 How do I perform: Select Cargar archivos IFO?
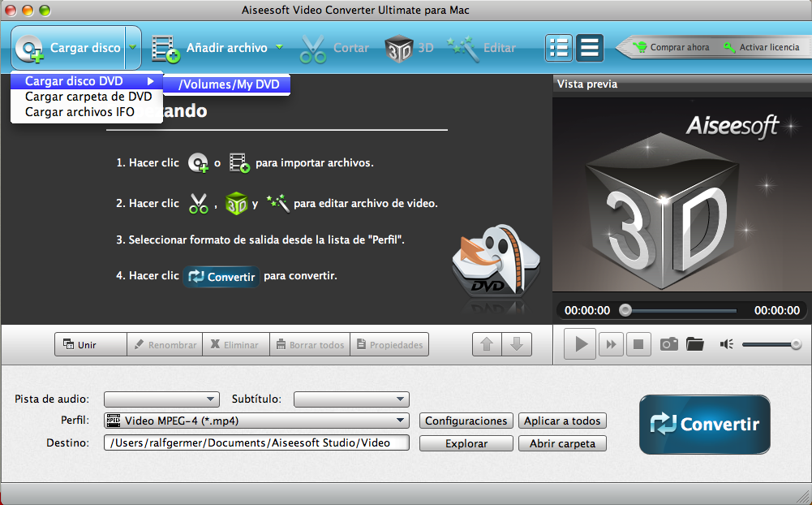click(87, 112)
